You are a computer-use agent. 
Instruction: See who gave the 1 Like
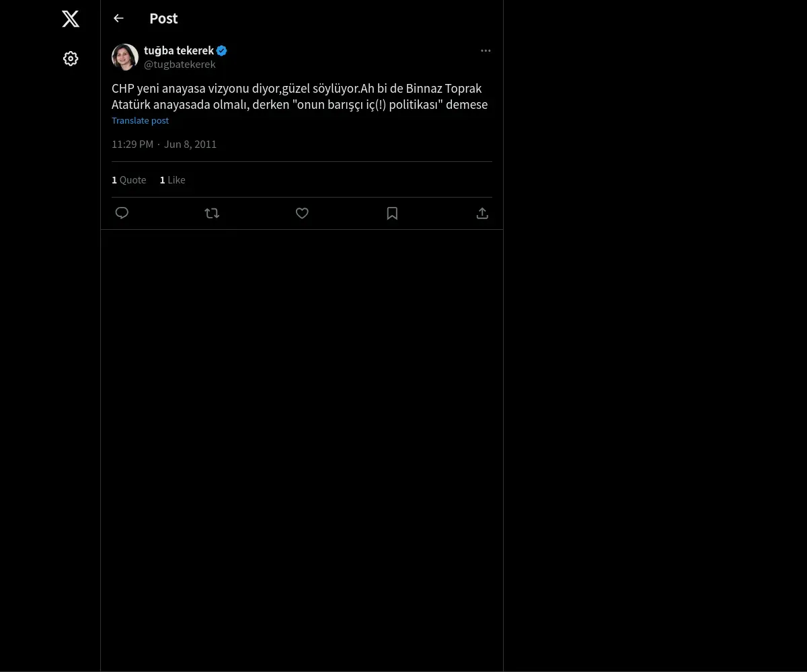point(173,180)
